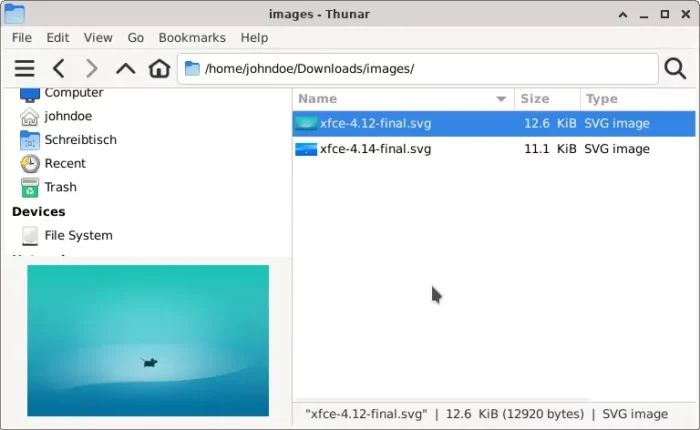Screen dimensions: 700x430
Task: Select the xfce-4.14-final.svg file
Action: [494, 149]
